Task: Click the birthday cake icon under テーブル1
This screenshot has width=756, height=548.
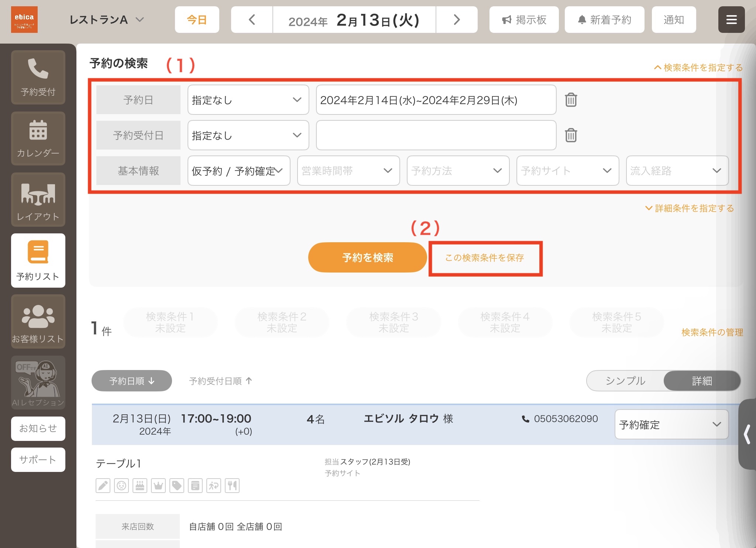Action: (x=140, y=486)
